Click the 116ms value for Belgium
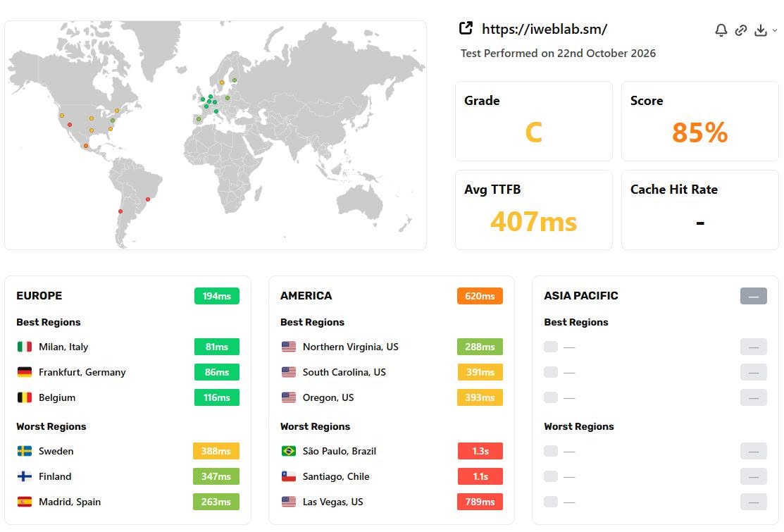This screenshot has height=532, width=784. (x=216, y=397)
